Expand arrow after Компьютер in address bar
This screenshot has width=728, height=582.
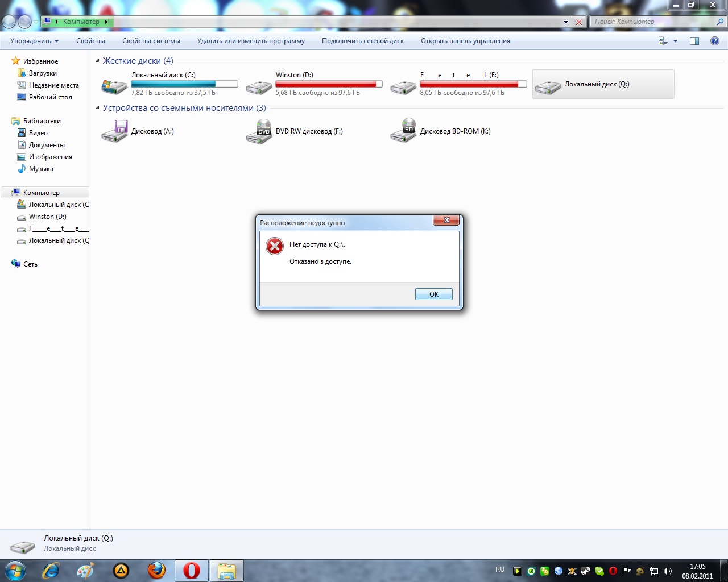coord(106,22)
